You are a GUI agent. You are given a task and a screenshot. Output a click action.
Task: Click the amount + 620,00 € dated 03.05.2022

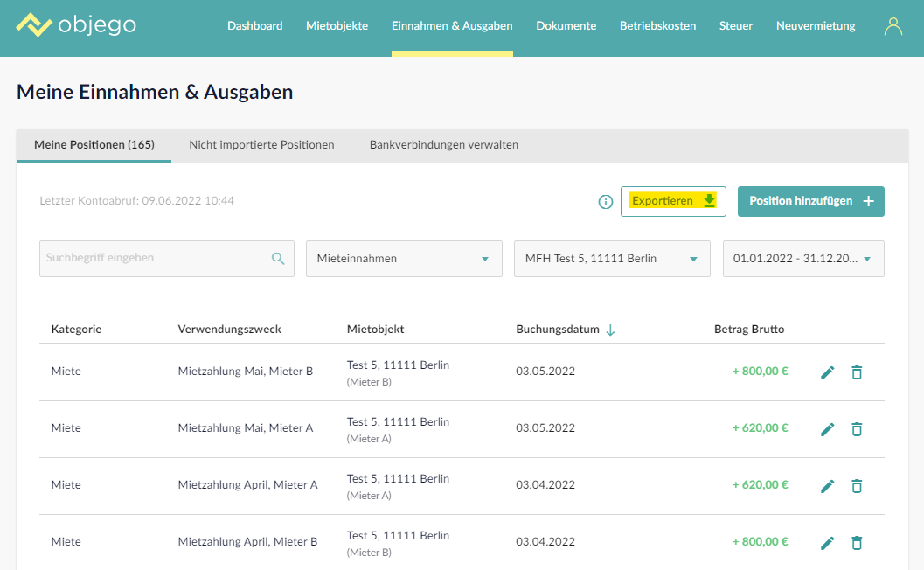(760, 428)
